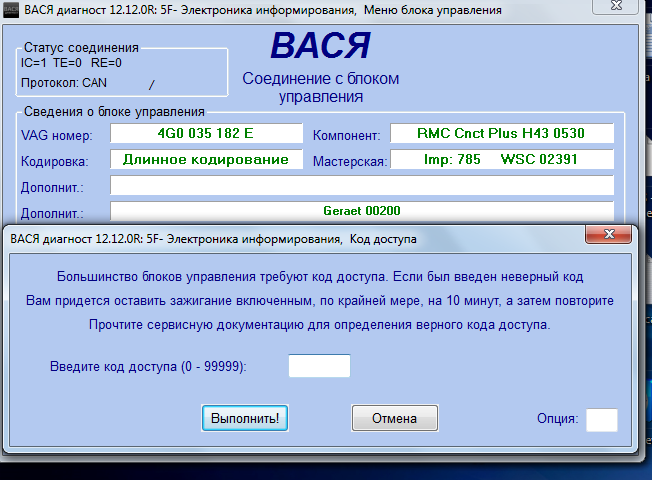
Task: Click the Мастерская: label
Action: [350, 161]
